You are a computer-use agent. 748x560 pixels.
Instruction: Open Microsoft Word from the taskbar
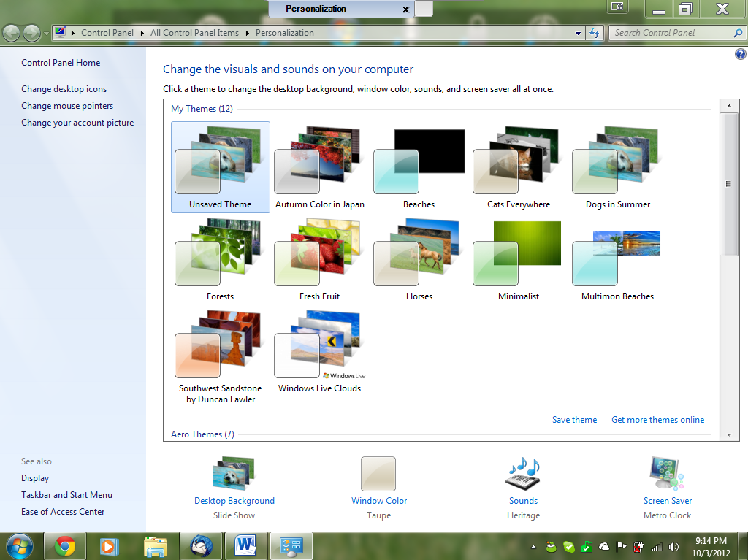(245, 546)
